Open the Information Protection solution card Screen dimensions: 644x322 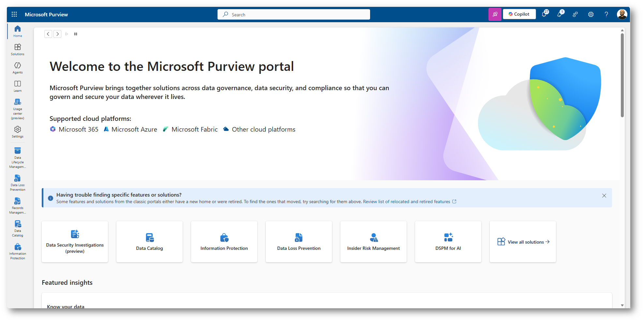pyautogui.click(x=224, y=242)
